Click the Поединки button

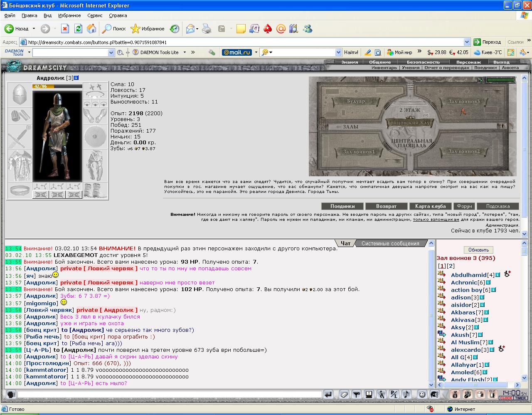coord(342,206)
